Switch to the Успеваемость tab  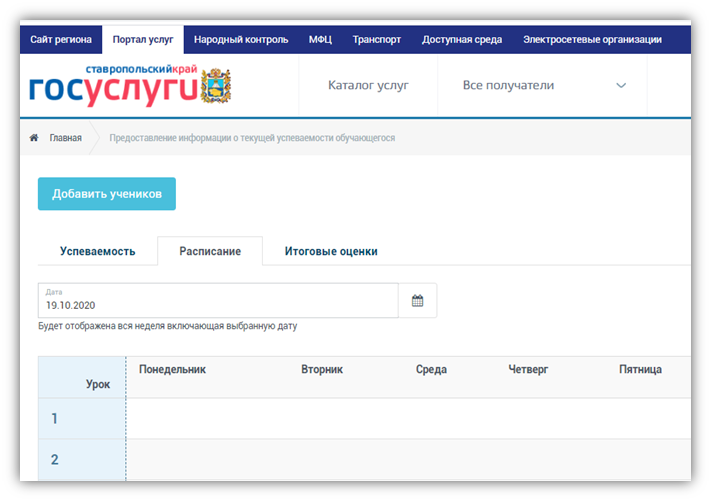(x=97, y=251)
